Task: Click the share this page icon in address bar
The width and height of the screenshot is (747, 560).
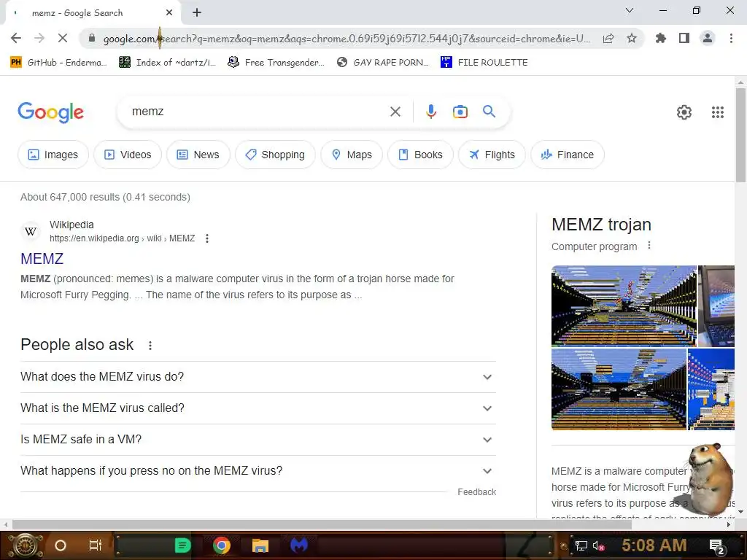Action: point(608,38)
